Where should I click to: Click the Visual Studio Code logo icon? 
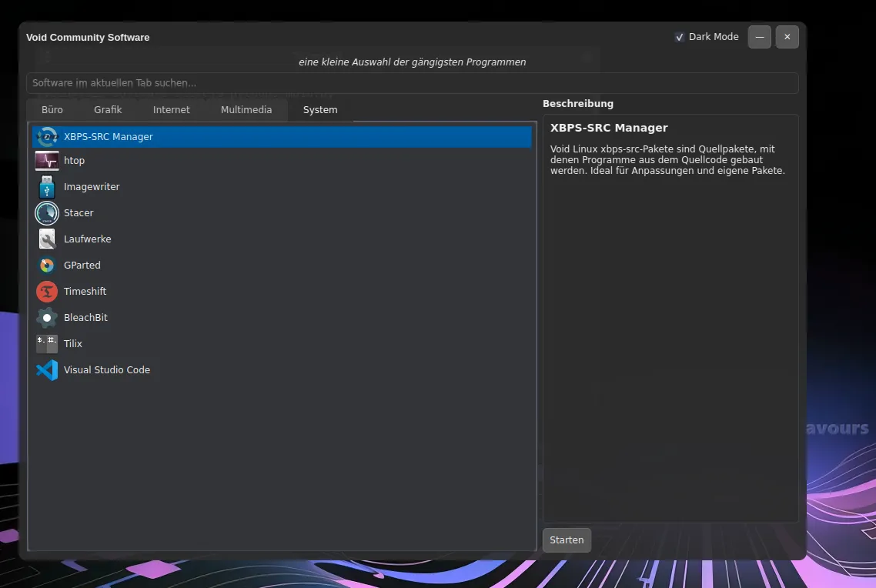47,369
